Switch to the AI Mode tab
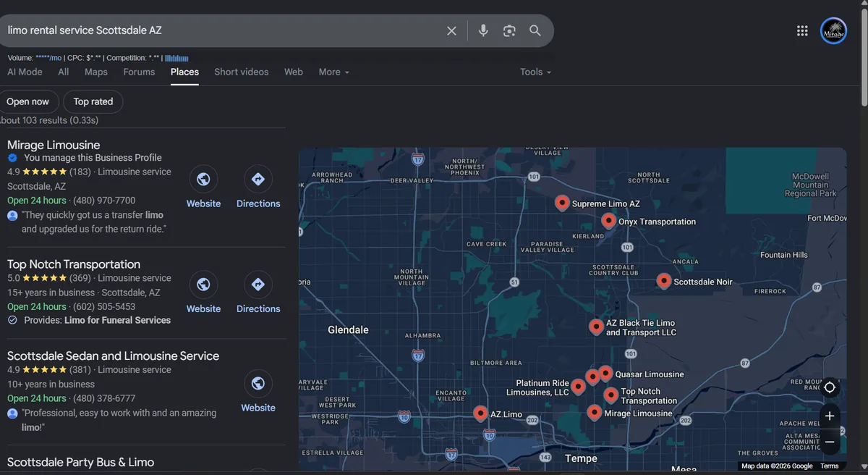 (25, 72)
